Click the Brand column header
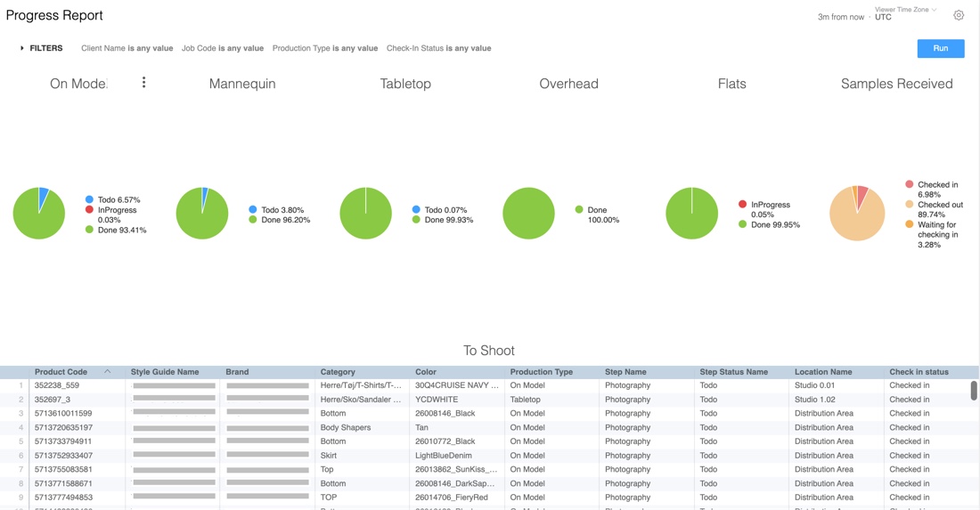 tap(238, 372)
